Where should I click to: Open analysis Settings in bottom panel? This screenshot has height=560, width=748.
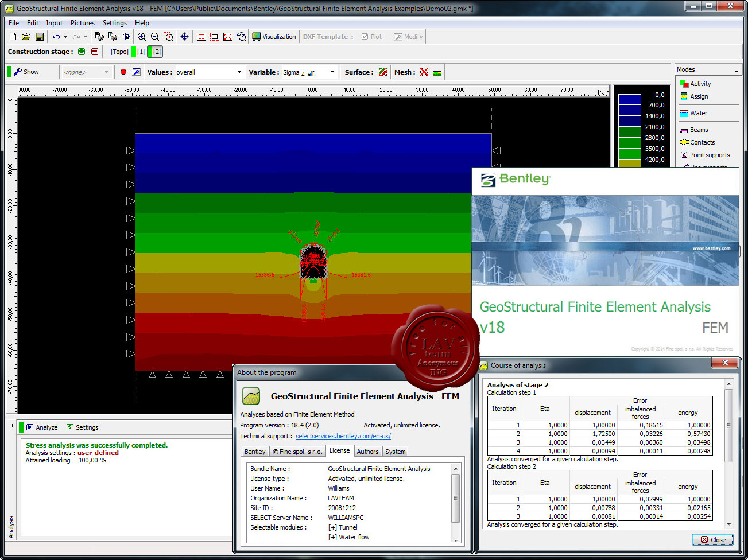(x=82, y=427)
